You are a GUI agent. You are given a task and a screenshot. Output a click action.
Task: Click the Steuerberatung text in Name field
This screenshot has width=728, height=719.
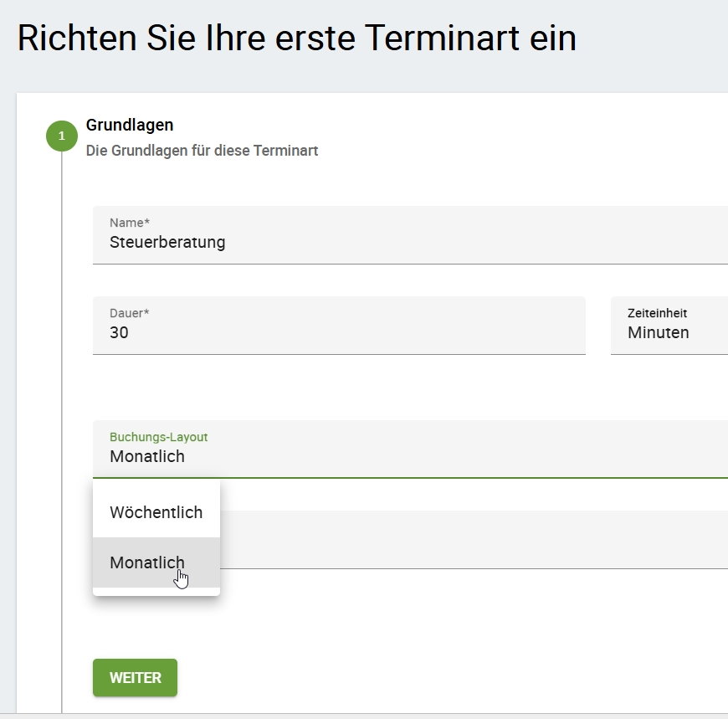point(167,243)
